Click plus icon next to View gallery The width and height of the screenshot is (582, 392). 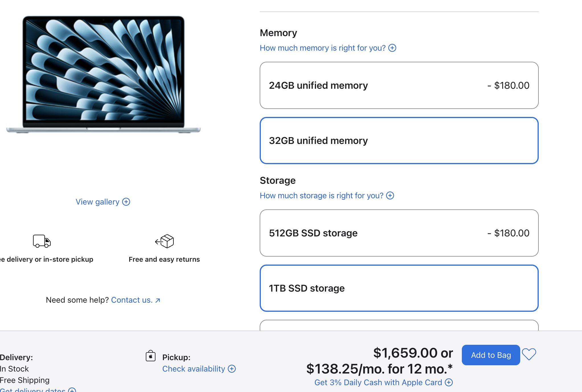126,202
